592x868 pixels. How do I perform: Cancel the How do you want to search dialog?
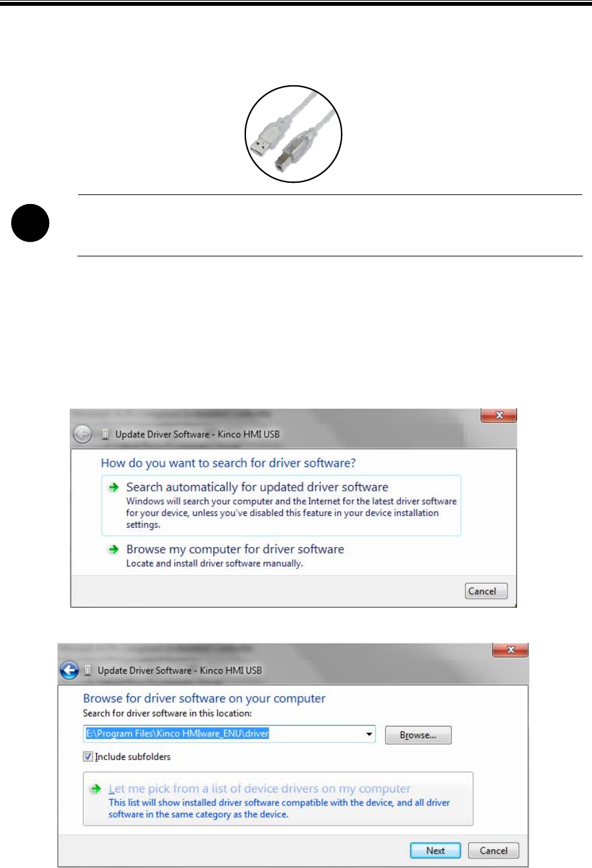tap(486, 591)
